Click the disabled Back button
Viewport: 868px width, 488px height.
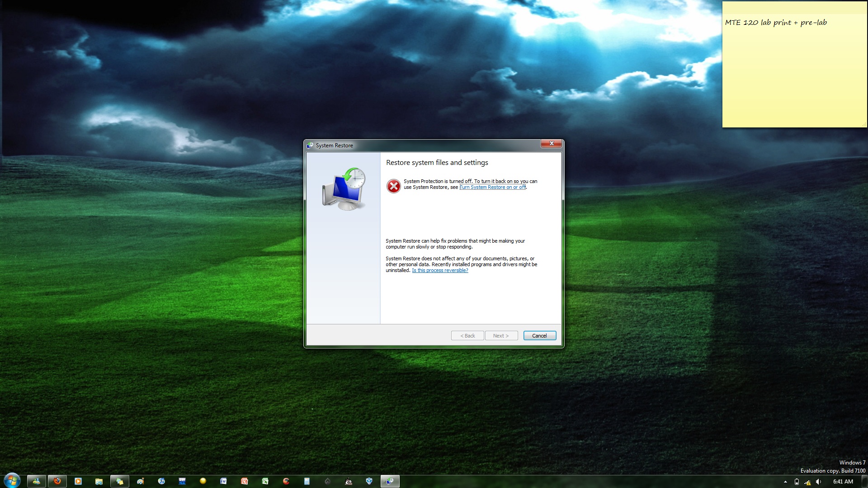(467, 336)
